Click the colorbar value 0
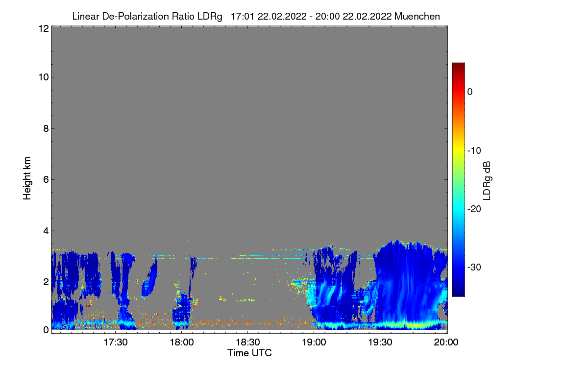This screenshot has width=588, height=392. pyautogui.click(x=470, y=92)
